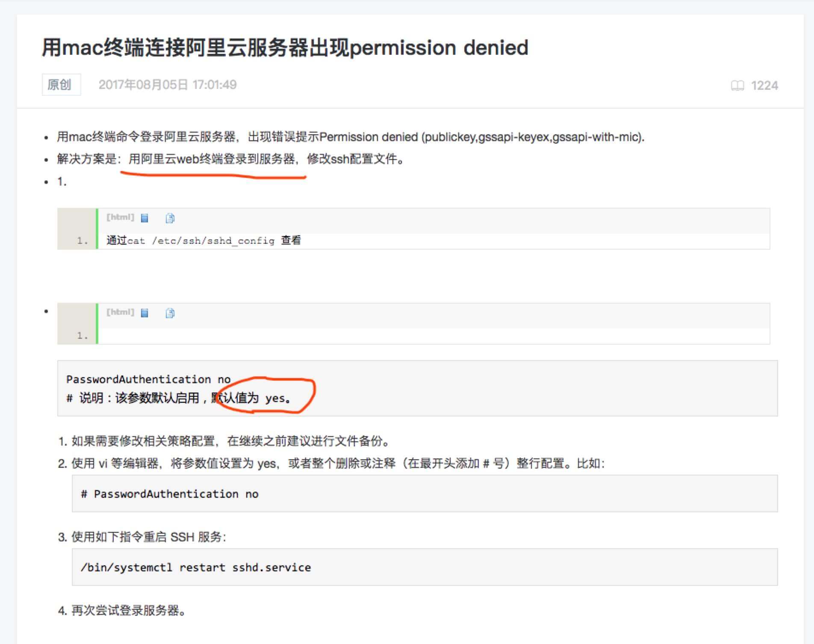The image size is (814, 644).
Task: Click view-plain icon in first code block
Action: pyautogui.click(x=145, y=219)
